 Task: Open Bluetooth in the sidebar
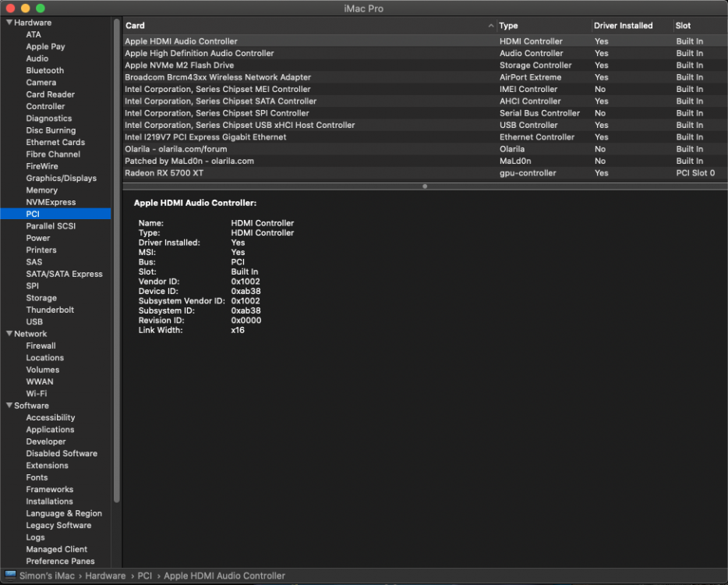tap(45, 71)
